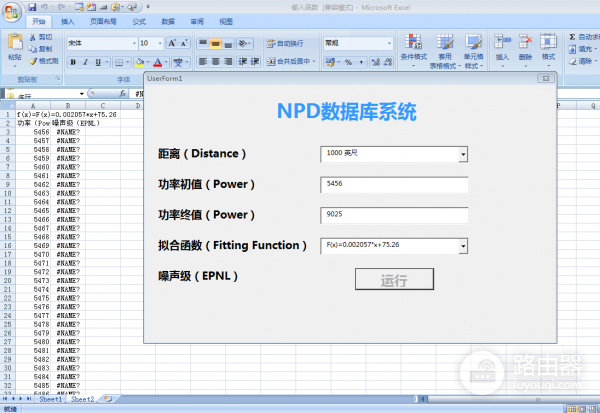Open text orientation dropdown
The height and width of the screenshot is (413, 600).
coord(249,44)
